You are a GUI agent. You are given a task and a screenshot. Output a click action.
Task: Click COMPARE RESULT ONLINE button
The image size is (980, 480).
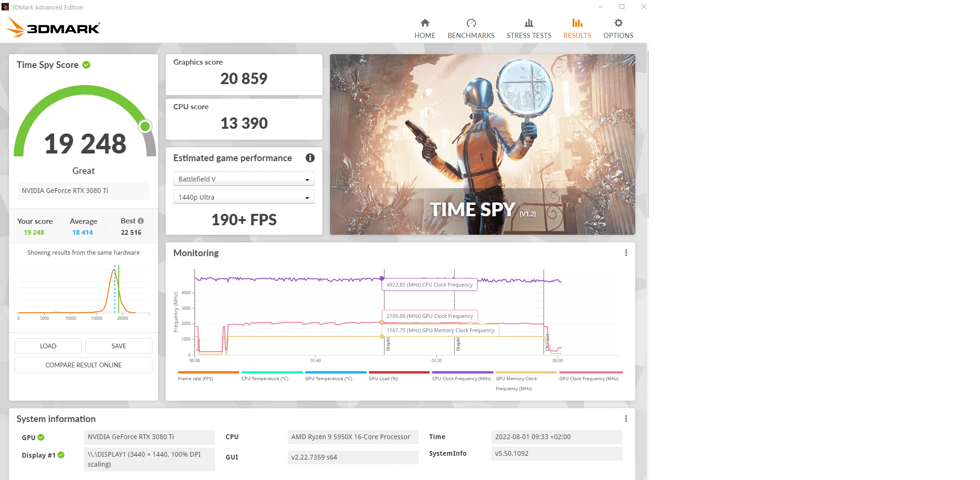[x=84, y=365]
